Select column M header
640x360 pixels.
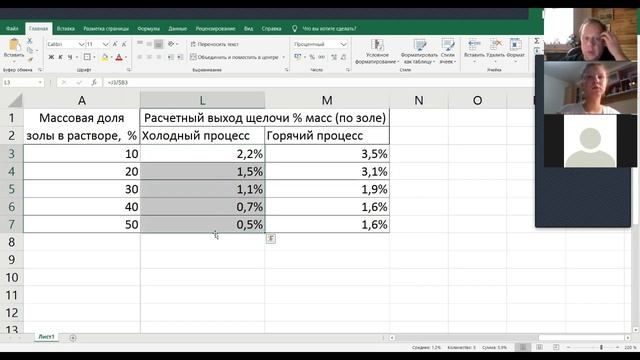tap(327, 100)
